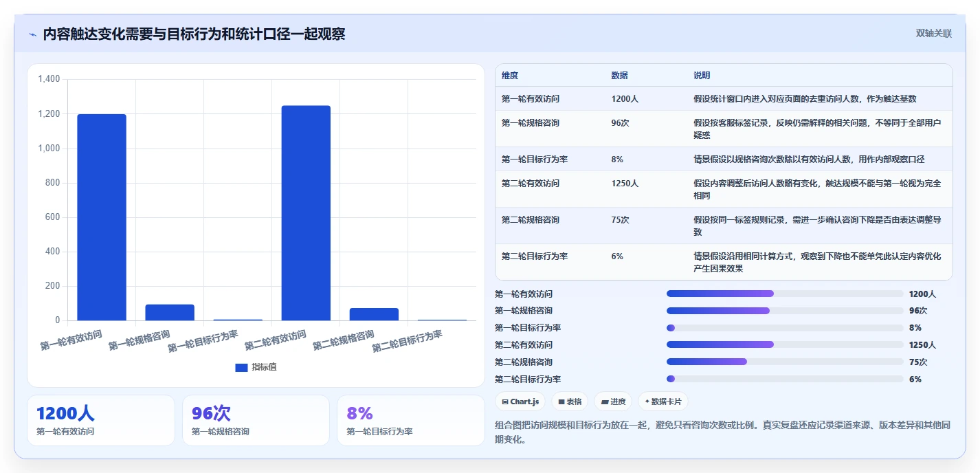This screenshot has width=980, height=473.
Task: Click the 1,400 tick on the chart y-axis
Action: (x=49, y=80)
